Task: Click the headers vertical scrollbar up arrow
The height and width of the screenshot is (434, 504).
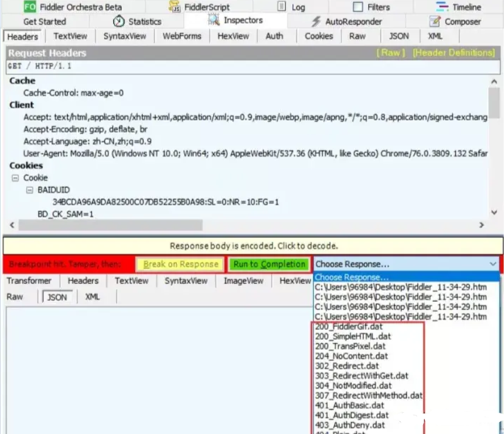Action: coord(494,81)
